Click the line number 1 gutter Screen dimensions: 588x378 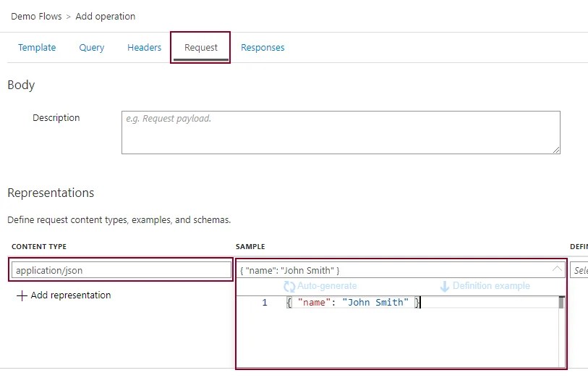tap(265, 303)
